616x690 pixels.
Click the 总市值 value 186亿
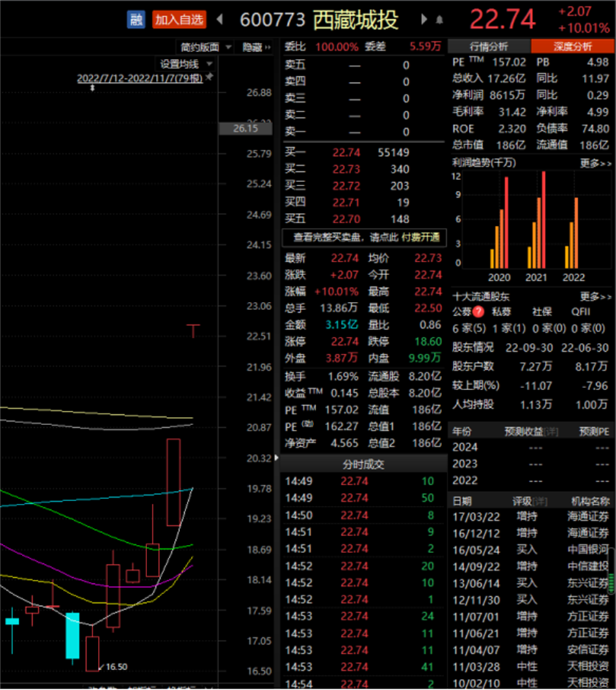[511, 145]
